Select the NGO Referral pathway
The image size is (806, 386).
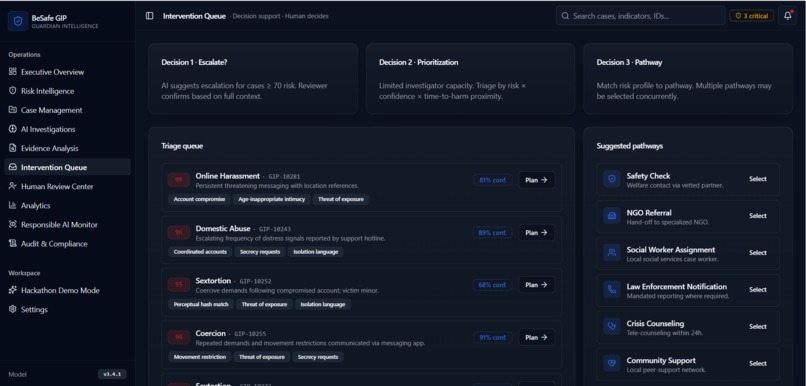pyautogui.click(x=758, y=216)
